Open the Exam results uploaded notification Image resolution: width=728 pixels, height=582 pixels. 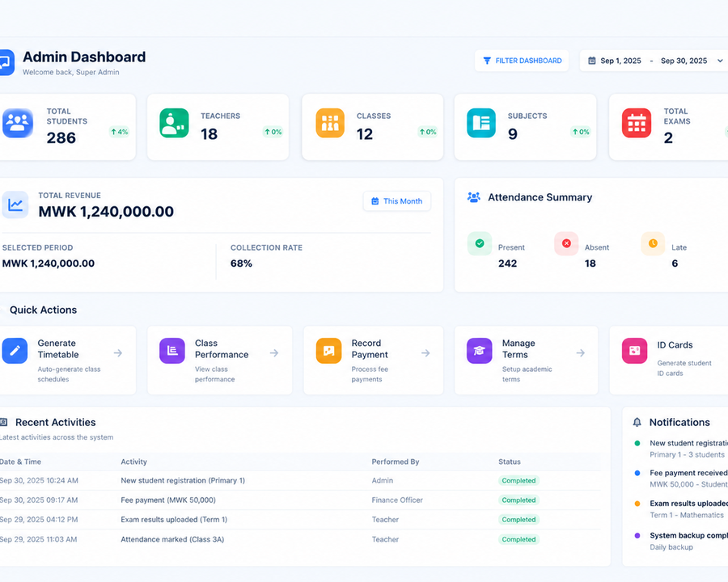coord(681,509)
